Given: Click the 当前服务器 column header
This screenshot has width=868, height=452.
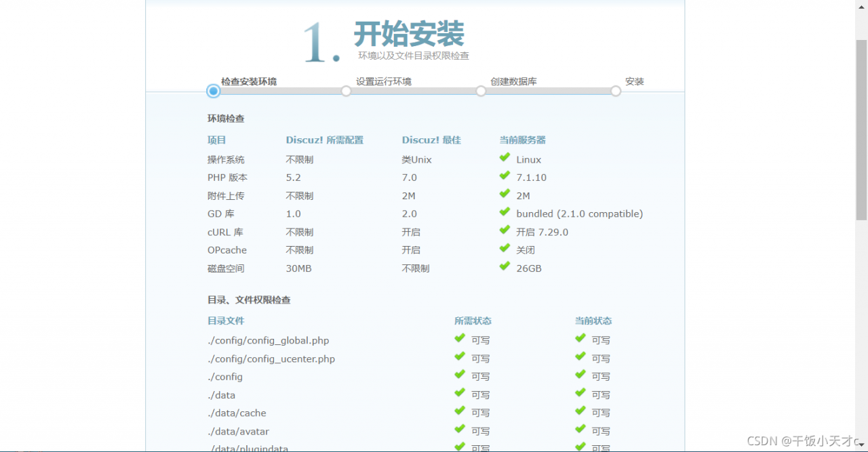Looking at the screenshot, I should [523, 140].
